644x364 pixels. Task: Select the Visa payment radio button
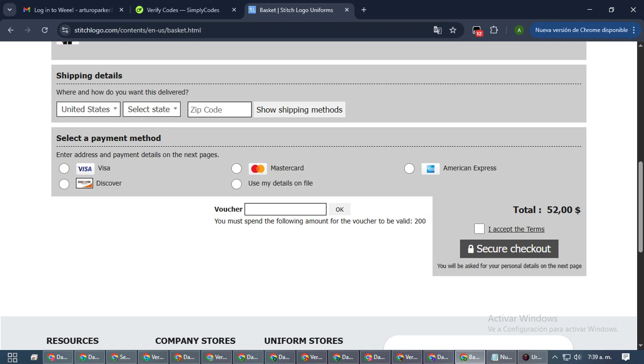pos(64,168)
